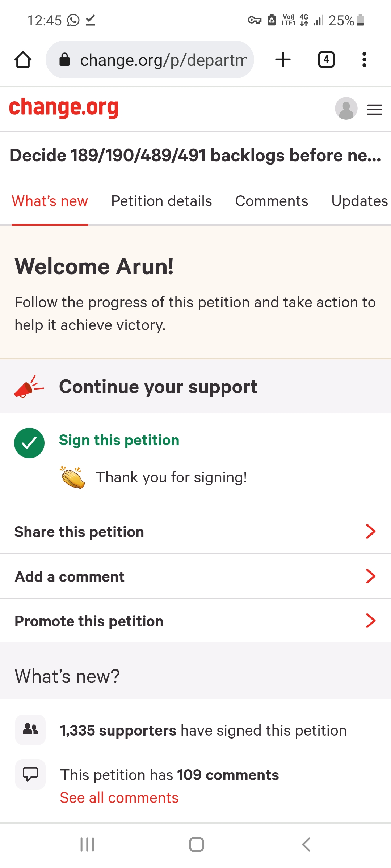The width and height of the screenshot is (391, 868).
Task: Expand the Share this petition row
Action: coord(195,532)
